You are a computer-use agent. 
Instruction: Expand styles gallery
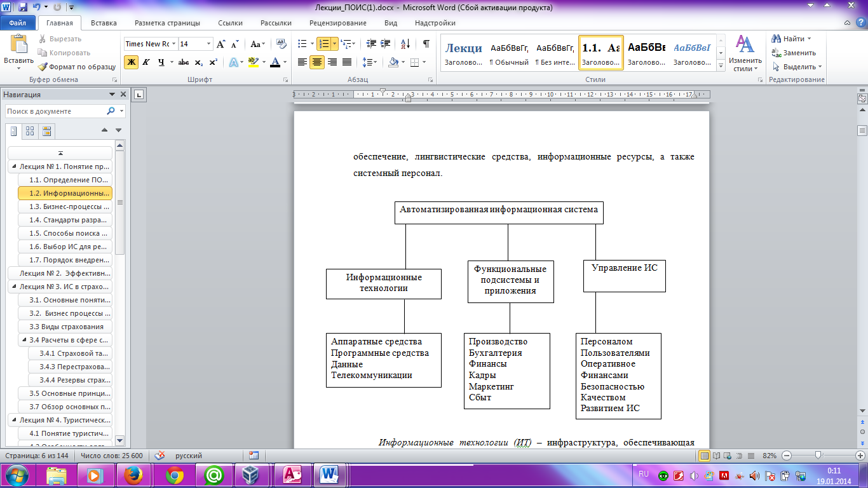pyautogui.click(x=721, y=65)
